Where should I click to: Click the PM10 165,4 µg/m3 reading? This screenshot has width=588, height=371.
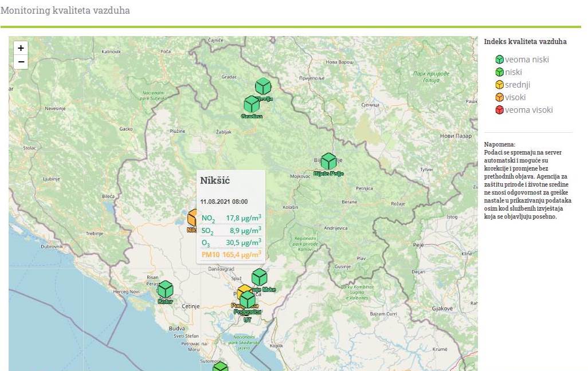tap(231, 255)
